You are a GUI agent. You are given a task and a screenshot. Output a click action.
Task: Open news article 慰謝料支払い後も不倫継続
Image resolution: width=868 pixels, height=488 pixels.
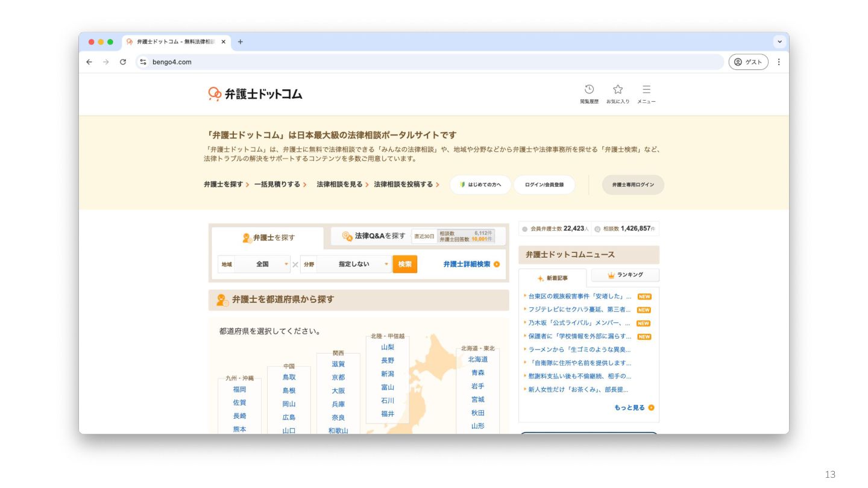point(579,376)
